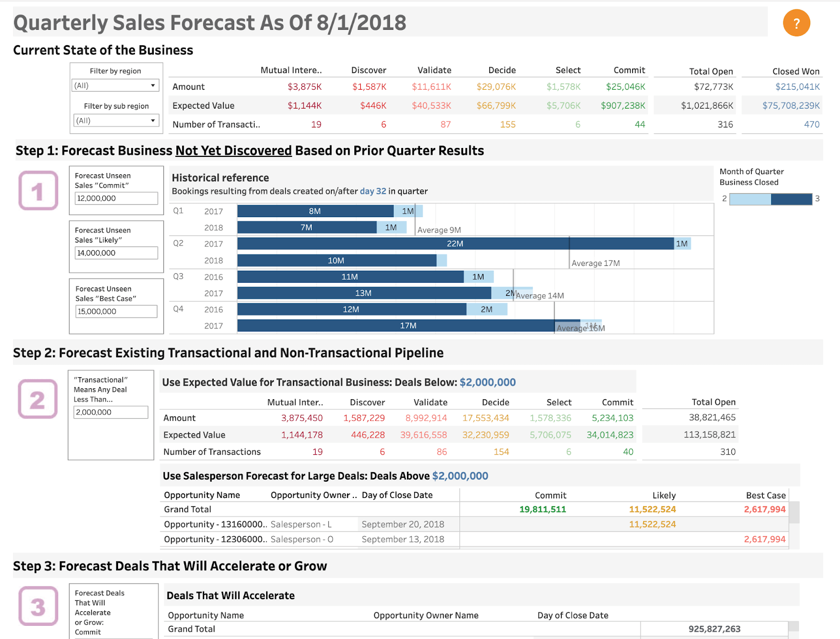Screen dimensions: 840x639
Task: Select the Q4 2017 17M bar
Action: [408, 325]
